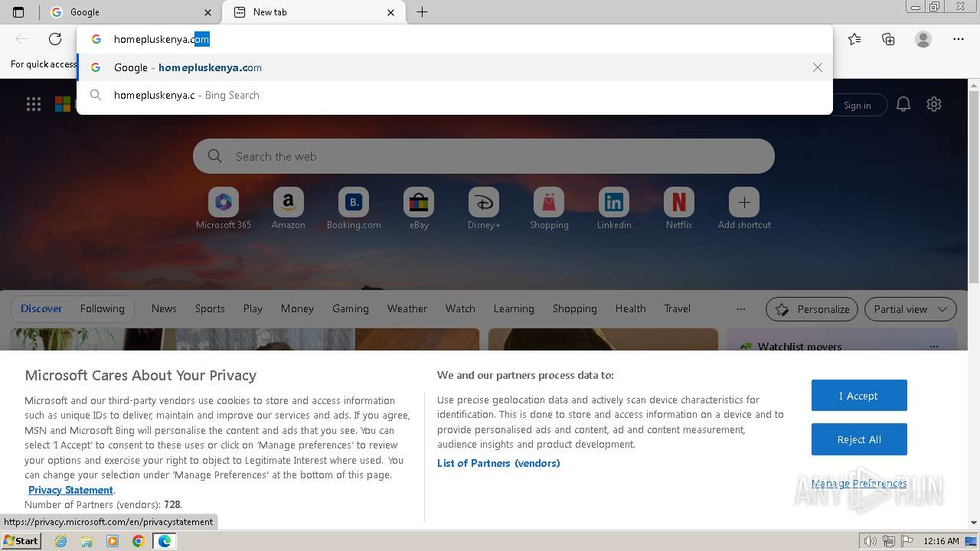Open the Watch category
The image size is (980, 551).
460,308
